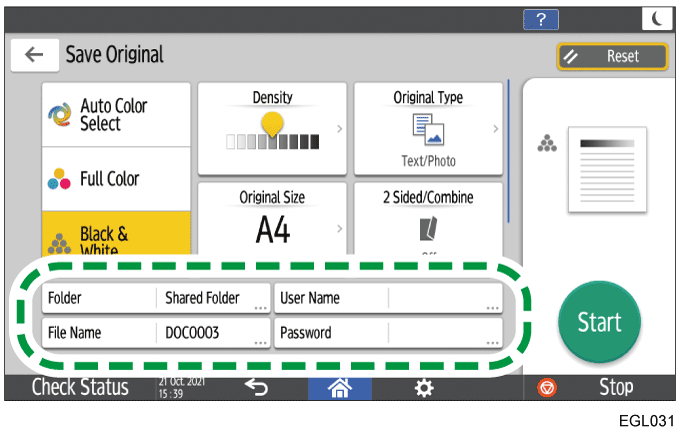Viewport: 679px width, 431px height.
Task: Click the 2 Sided/Combine page icon
Action: pos(428,227)
